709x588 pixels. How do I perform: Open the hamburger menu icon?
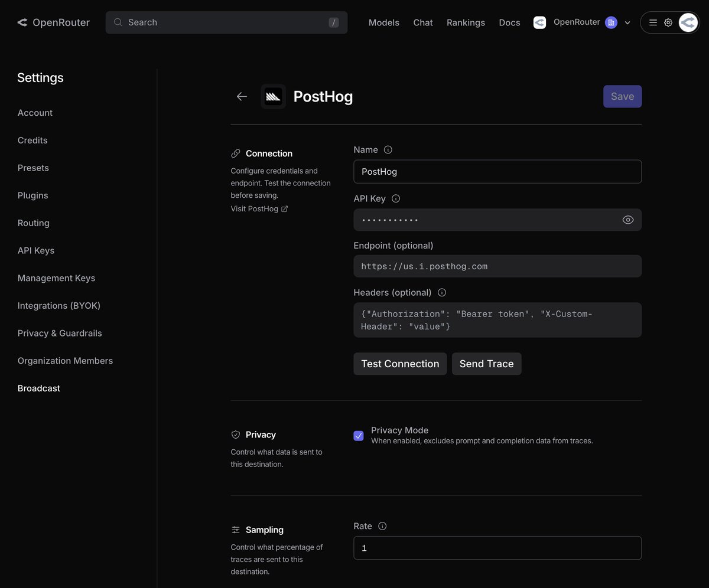click(x=653, y=22)
